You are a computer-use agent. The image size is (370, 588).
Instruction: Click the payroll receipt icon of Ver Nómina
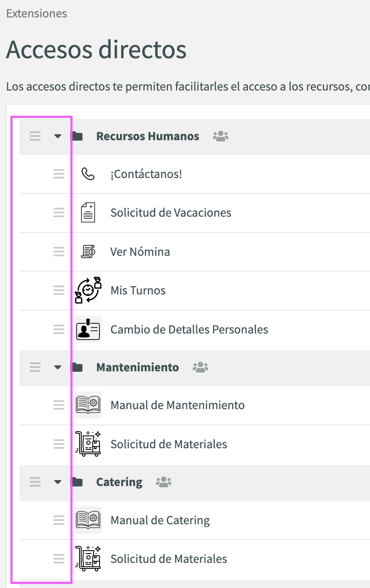(x=88, y=252)
